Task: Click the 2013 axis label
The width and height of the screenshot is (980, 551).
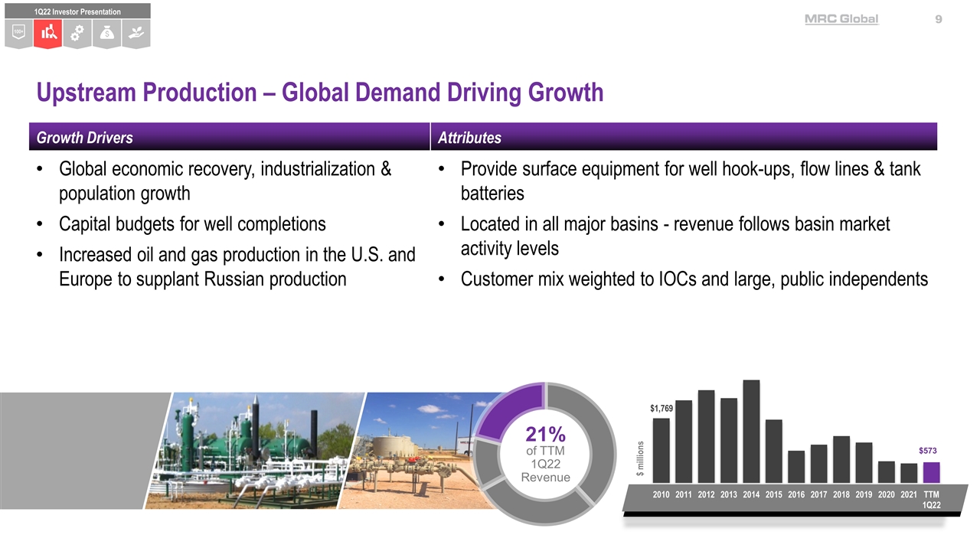Action: (x=729, y=495)
